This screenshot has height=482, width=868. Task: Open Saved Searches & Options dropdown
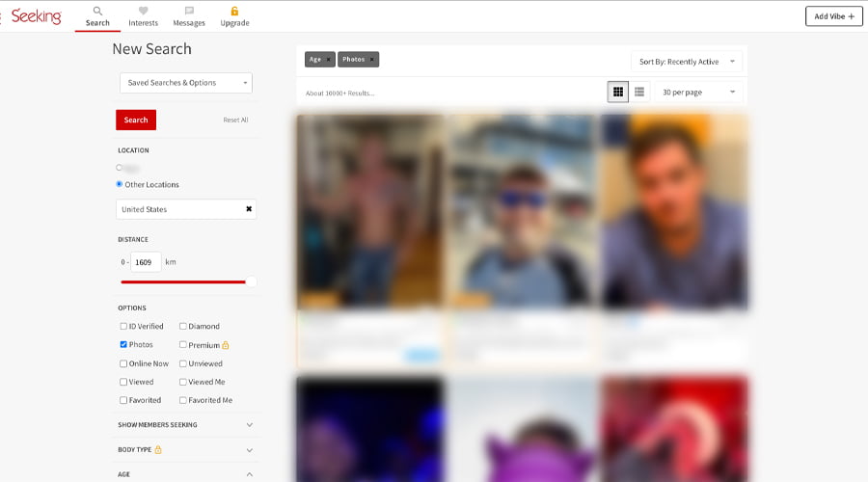click(x=186, y=83)
